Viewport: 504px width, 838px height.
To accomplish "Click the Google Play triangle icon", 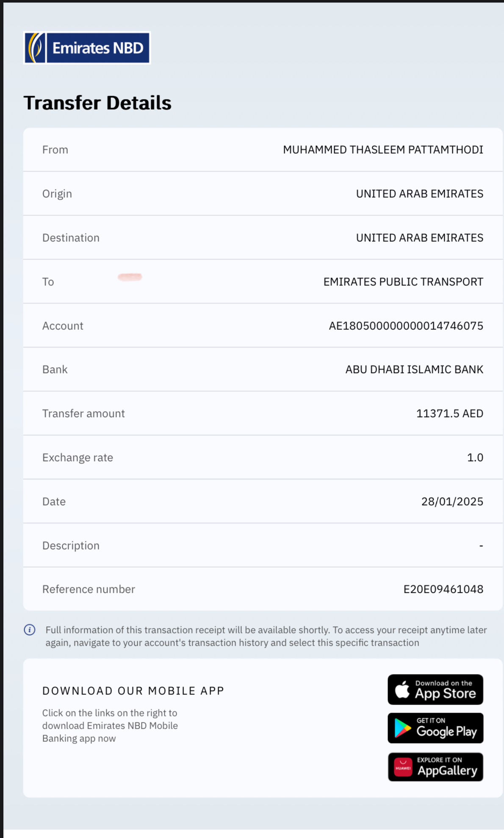I will tap(402, 728).
